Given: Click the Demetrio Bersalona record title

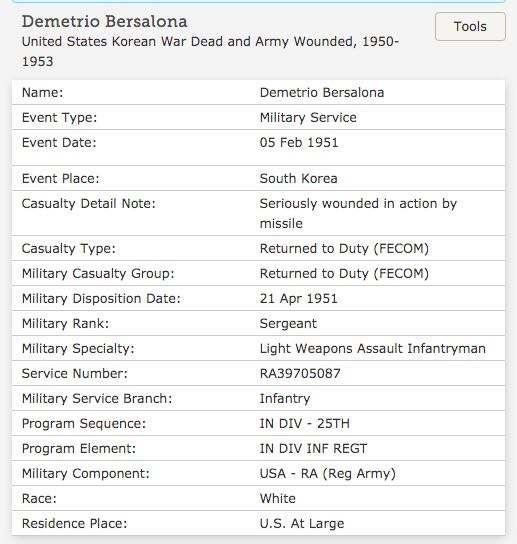Looking at the screenshot, I should [104, 22].
